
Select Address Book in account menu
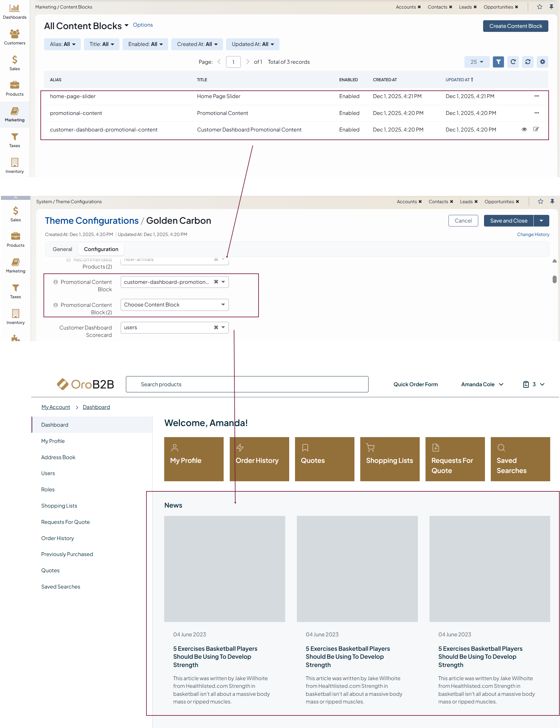click(58, 457)
